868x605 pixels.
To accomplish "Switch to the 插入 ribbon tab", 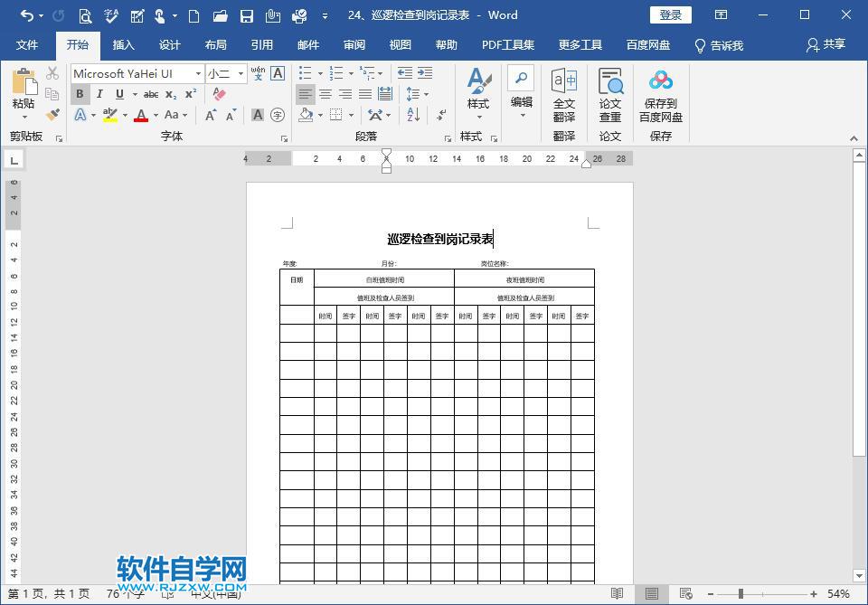I will [x=123, y=44].
